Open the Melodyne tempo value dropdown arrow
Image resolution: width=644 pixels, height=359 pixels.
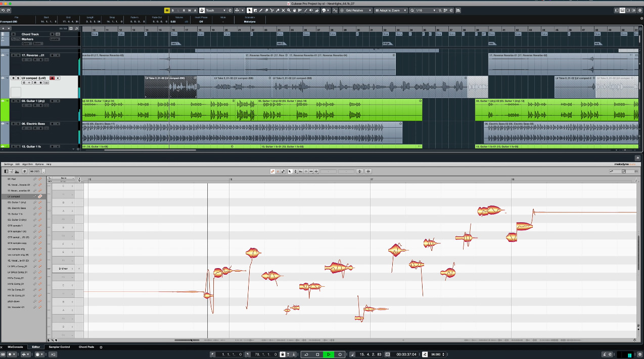pos(44,172)
